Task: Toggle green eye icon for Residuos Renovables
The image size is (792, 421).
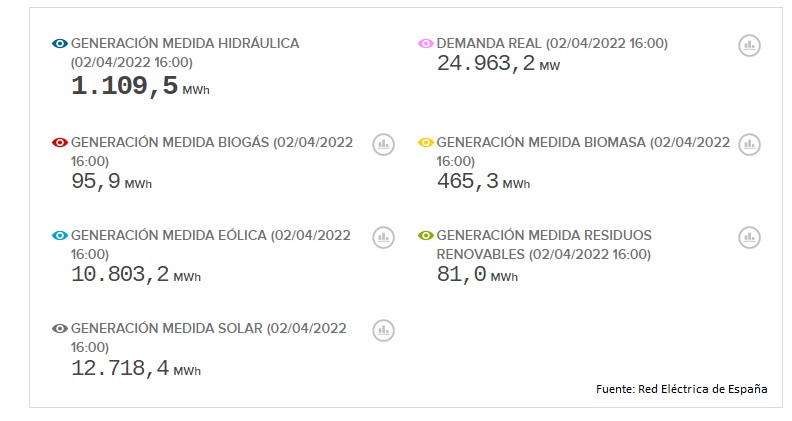Action: (x=425, y=236)
